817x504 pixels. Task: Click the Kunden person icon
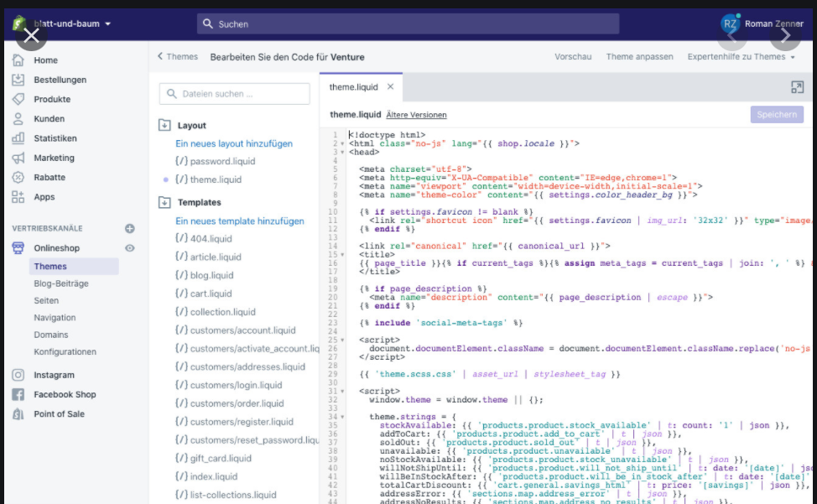(x=18, y=119)
